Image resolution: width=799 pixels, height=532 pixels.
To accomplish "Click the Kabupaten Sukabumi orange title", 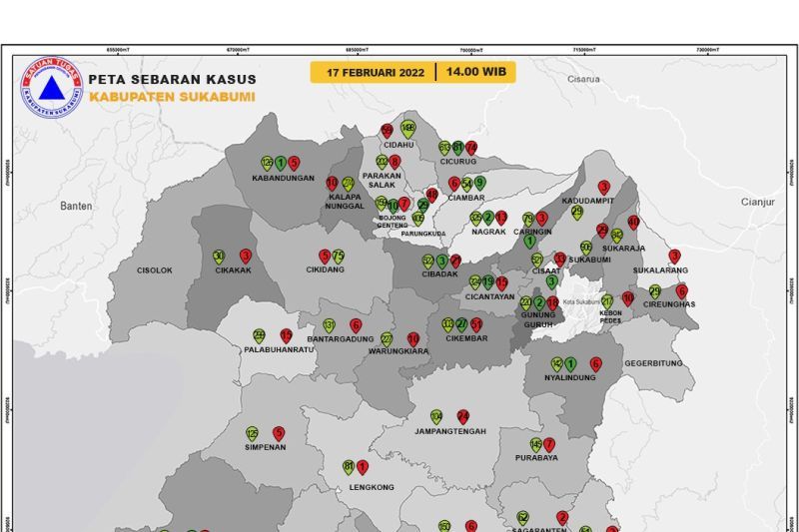I will point(172,97).
